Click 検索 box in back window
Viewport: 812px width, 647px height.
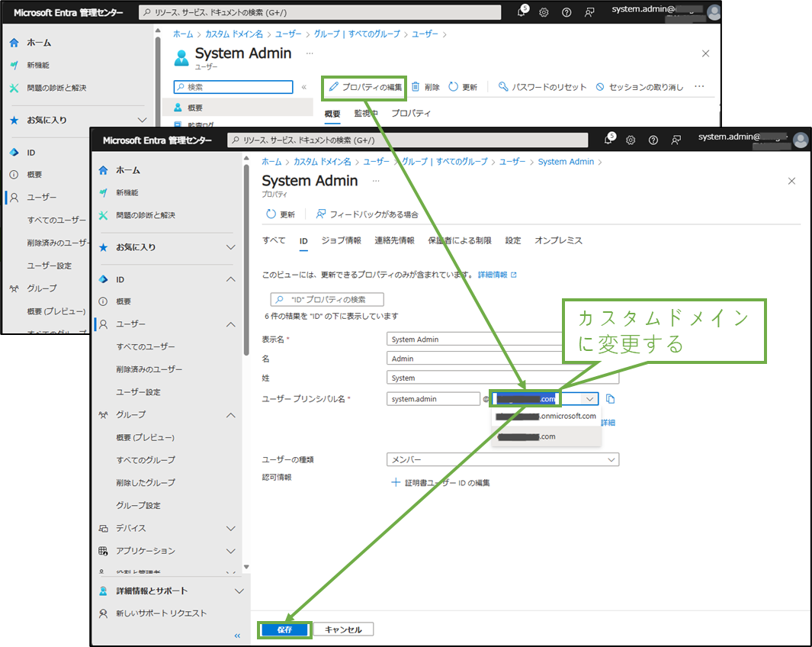tap(233, 87)
